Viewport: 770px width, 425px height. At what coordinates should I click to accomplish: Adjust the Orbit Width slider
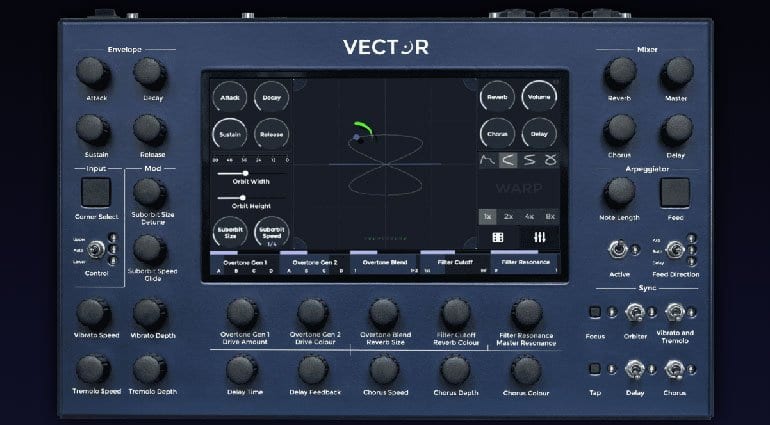coord(251,173)
